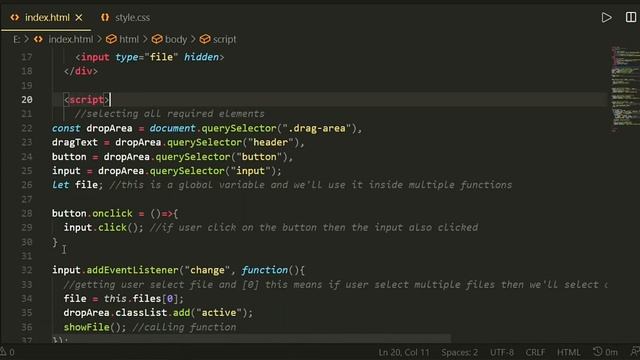The height and width of the screenshot is (360, 640).
Task: Click the horizontal scrollbar at editor bottom
Action: pyautogui.click(x=251, y=339)
